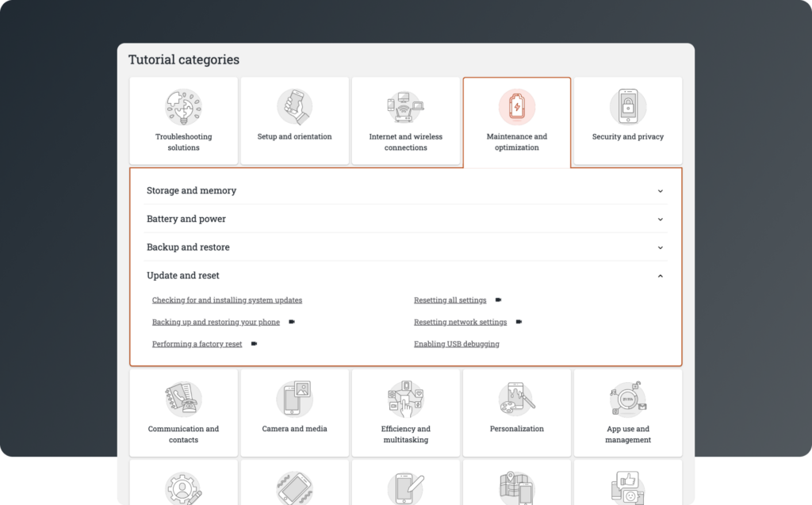
Task: Click video icon beside Performing a factory reset
Action: click(x=254, y=343)
